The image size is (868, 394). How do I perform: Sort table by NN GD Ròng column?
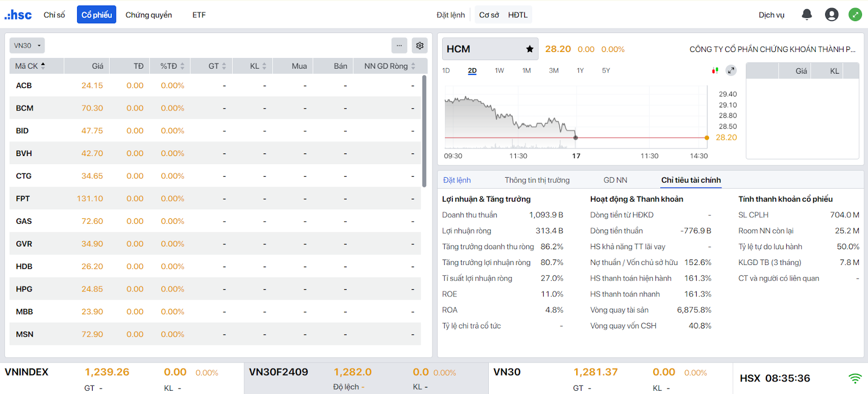pyautogui.click(x=390, y=66)
